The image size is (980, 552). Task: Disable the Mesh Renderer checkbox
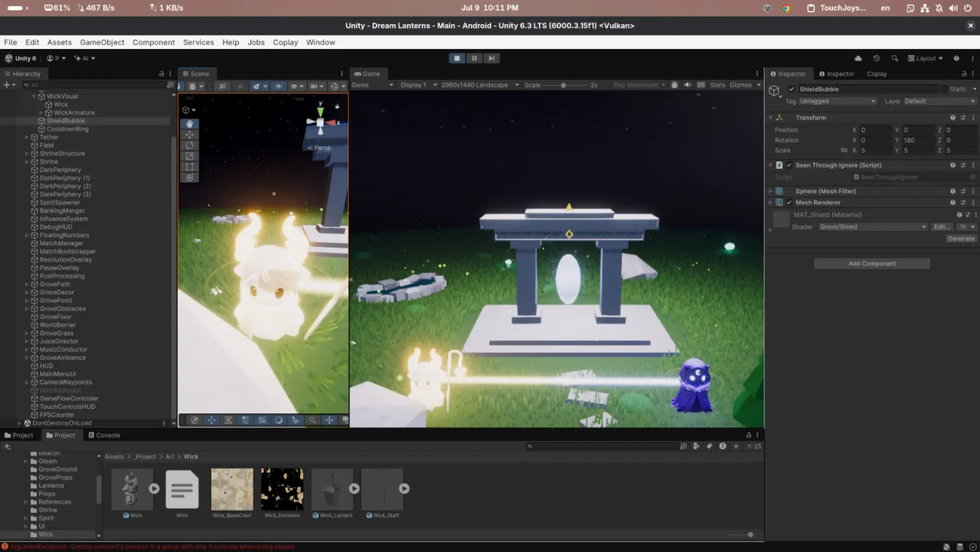point(789,202)
